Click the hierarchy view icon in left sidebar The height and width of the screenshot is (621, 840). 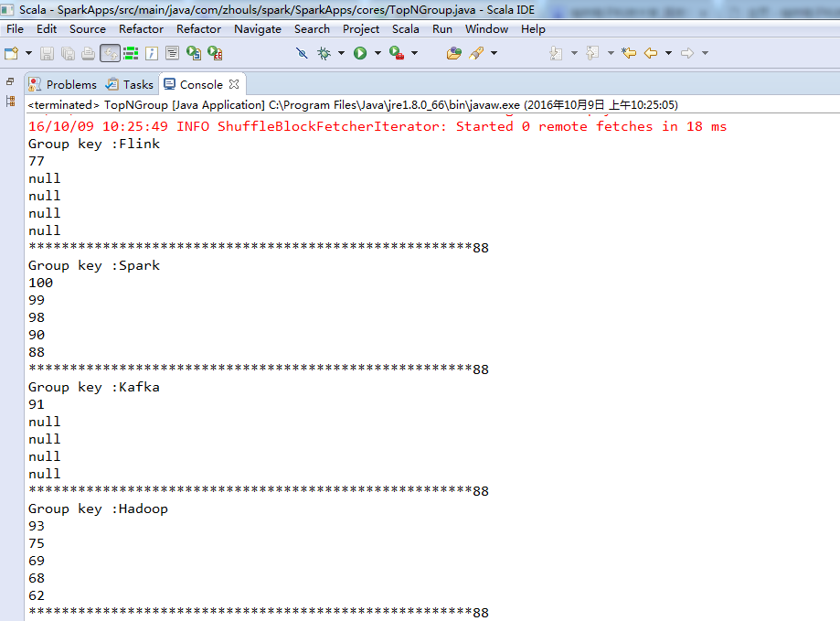tap(10, 101)
